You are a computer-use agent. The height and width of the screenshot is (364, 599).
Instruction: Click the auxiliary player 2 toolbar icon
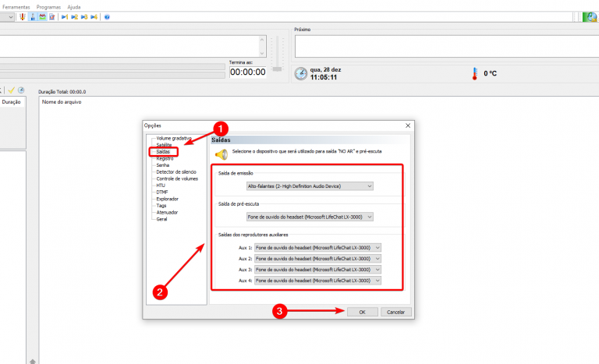[74, 16]
